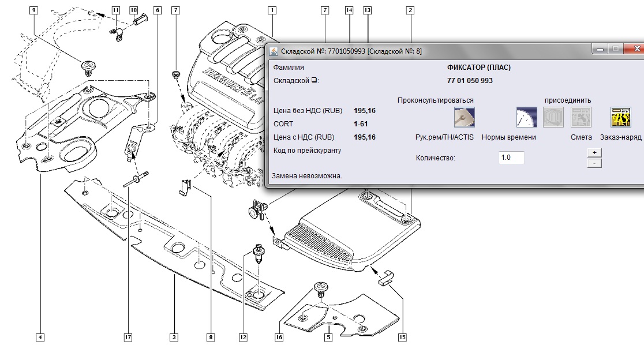Click part callout number 4
This screenshot has height=345, width=644.
tap(40, 336)
